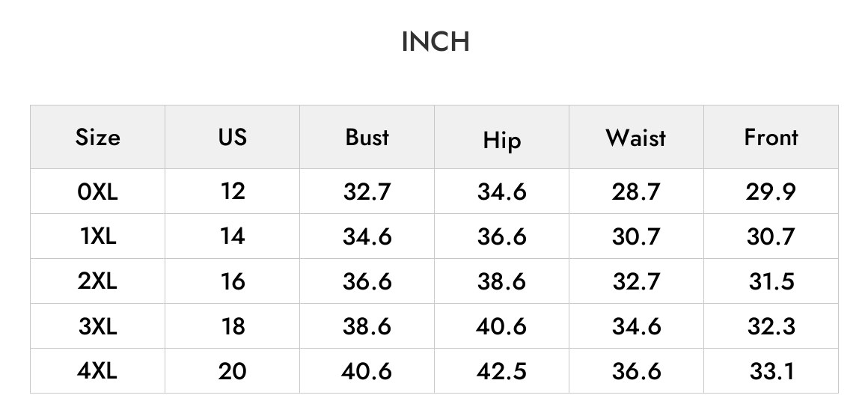Select the Size column header
Viewport: 868px width, 404px height.
97,137
